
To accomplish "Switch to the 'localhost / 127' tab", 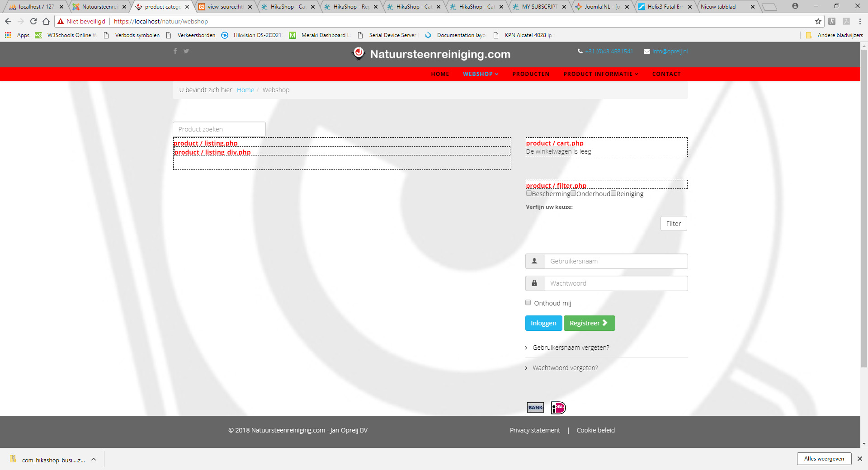I will [35, 7].
